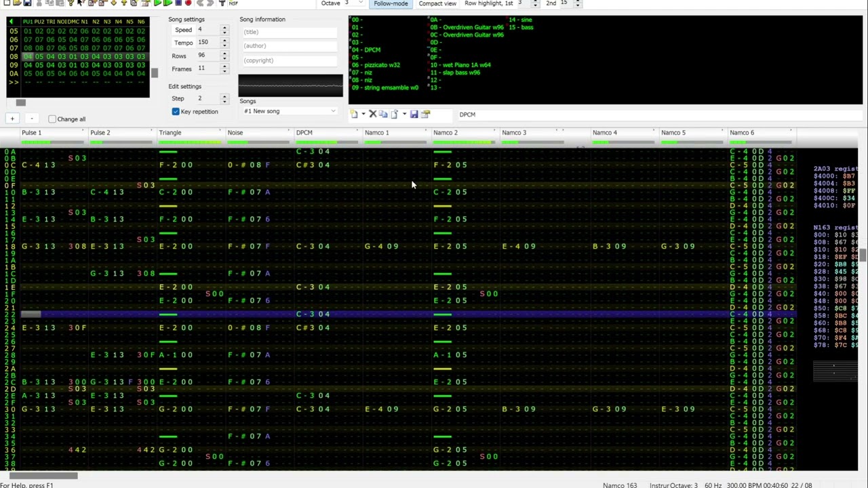Click the minus frame button

31,119
